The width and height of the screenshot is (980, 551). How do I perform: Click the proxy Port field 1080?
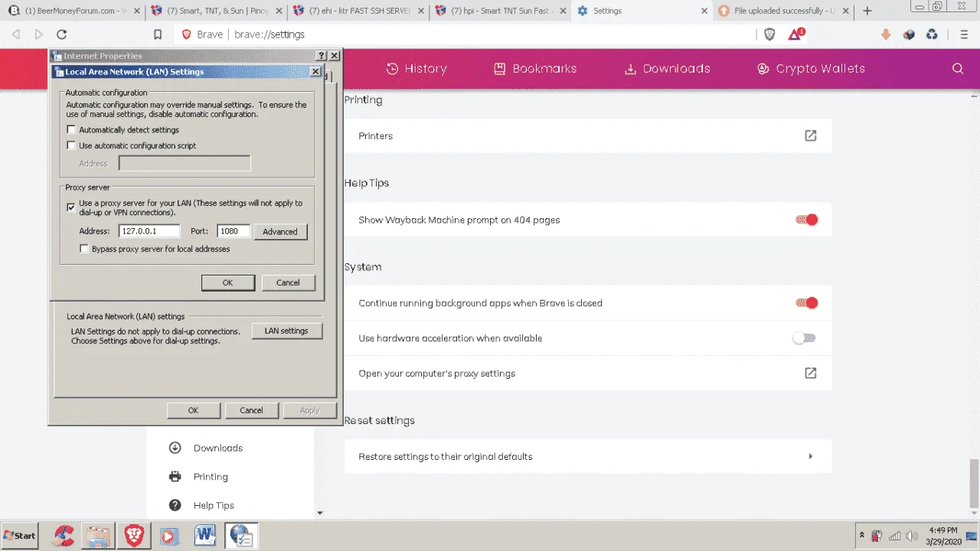click(x=234, y=231)
